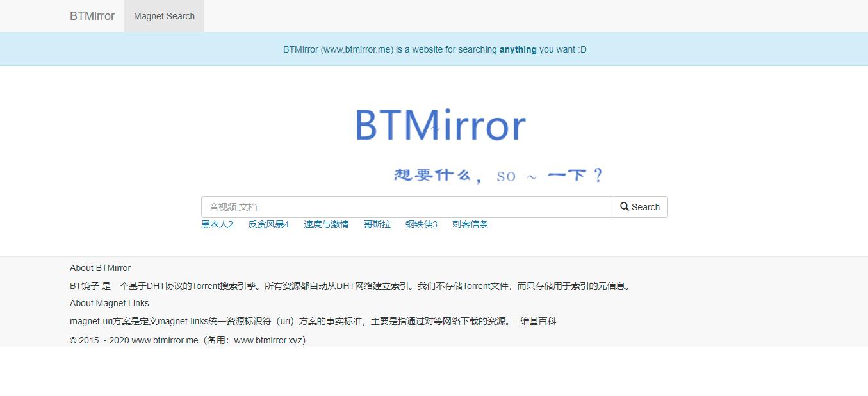This screenshot has width=868, height=396.
Task: Click the large BTMirror logo image
Action: click(441, 125)
